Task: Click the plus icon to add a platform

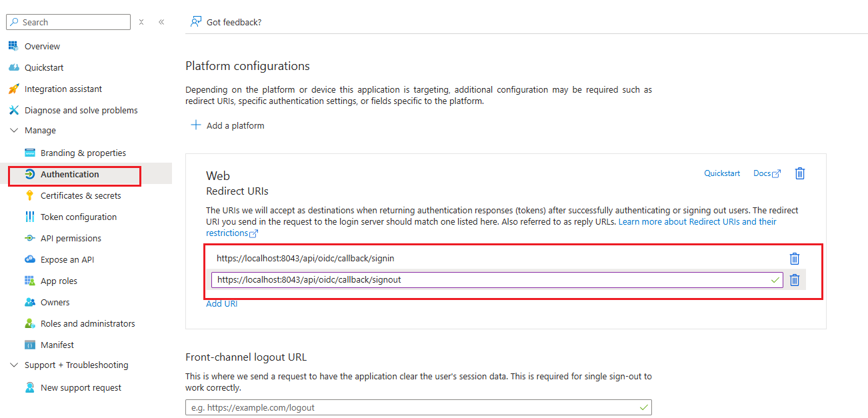Action: click(196, 125)
